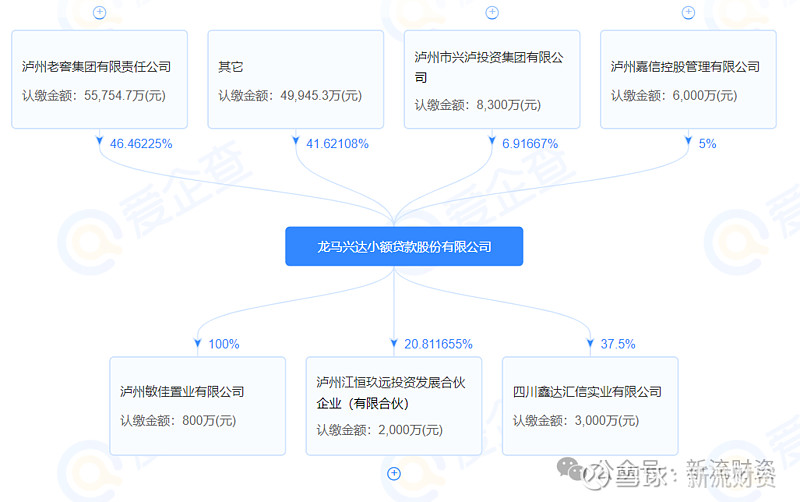Click 认缴金额 49,945.3万(元) value
This screenshot has height=502, width=800.
(290, 95)
